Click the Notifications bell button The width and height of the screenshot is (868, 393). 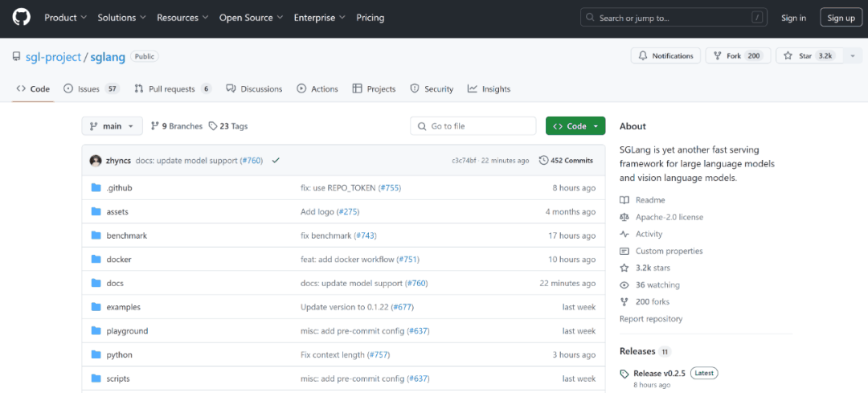(665, 55)
